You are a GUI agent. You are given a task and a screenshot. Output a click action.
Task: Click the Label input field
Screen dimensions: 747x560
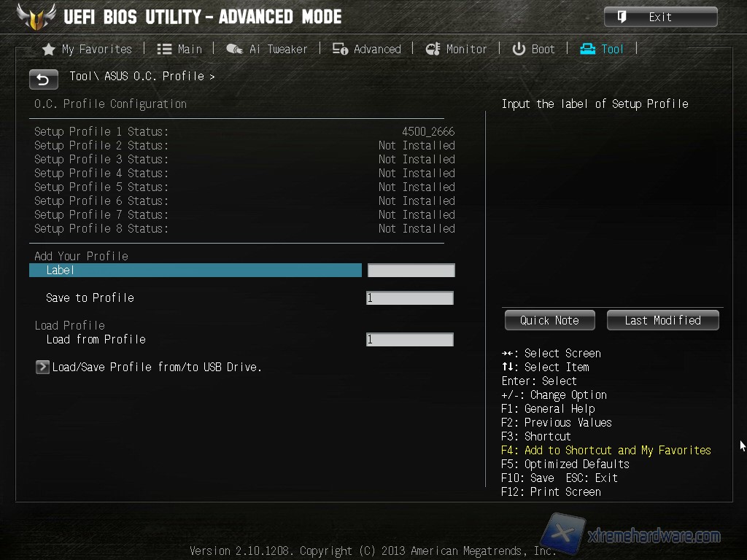(x=411, y=271)
